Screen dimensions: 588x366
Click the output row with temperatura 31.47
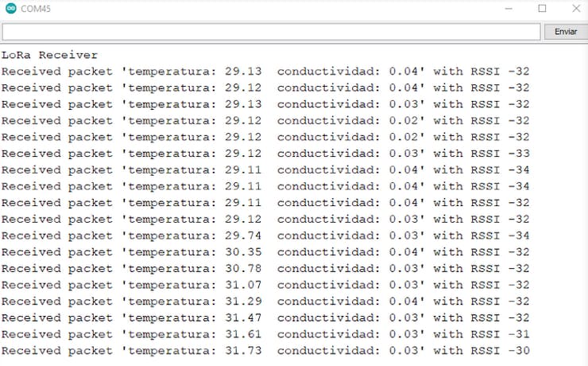265,317
